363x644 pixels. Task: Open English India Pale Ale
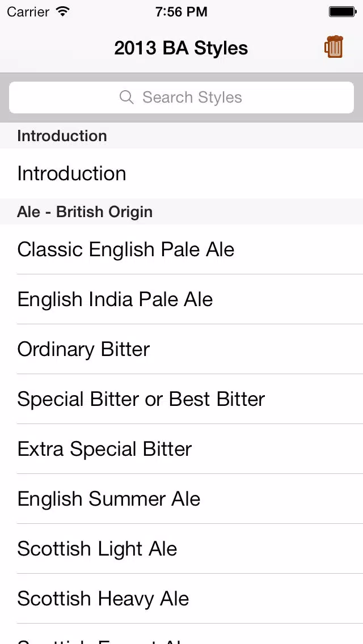coord(181,299)
